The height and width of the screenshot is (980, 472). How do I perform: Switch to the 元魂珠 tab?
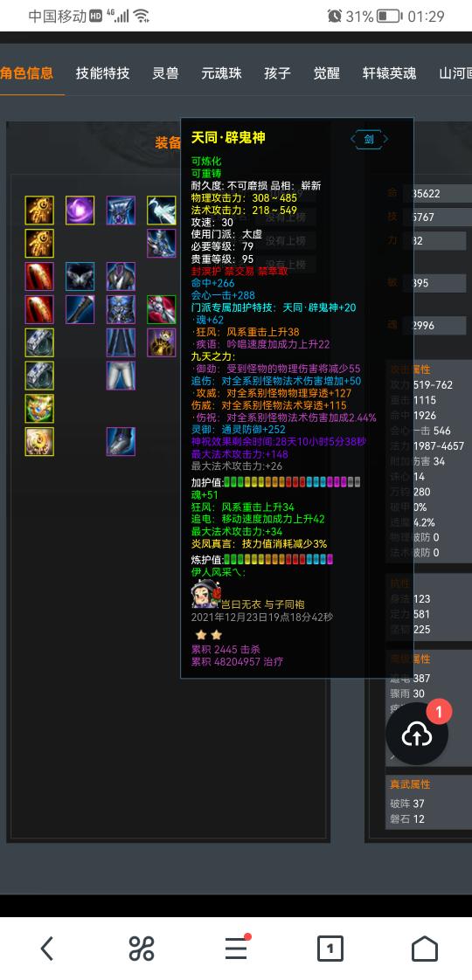[x=221, y=73]
